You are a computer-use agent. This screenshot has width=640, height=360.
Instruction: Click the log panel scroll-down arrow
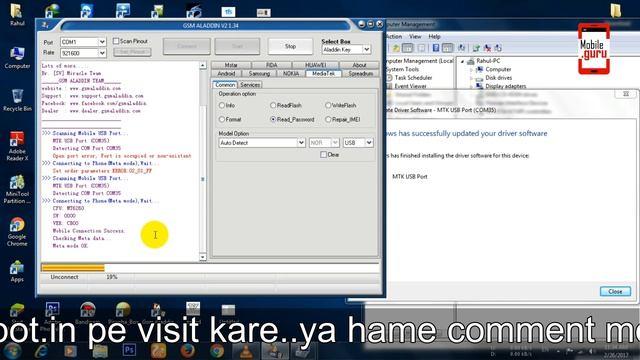coord(202,257)
